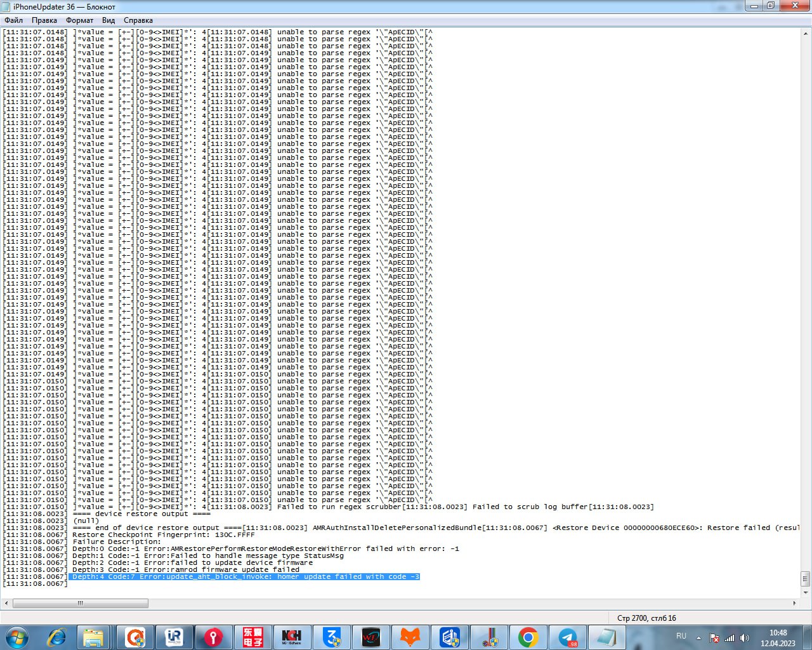The width and height of the screenshot is (812, 650).
Task: Select the Notepad taskbar button
Action: (606, 637)
